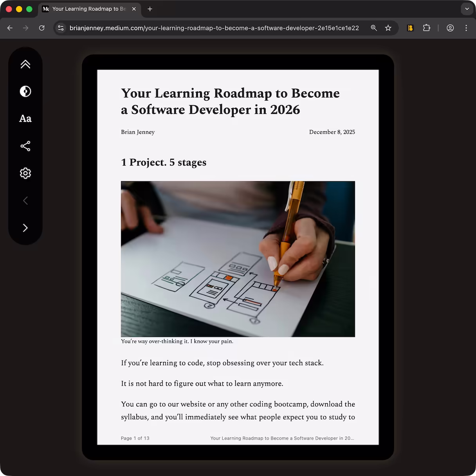Open the Chrome profile account icon

click(x=450, y=28)
